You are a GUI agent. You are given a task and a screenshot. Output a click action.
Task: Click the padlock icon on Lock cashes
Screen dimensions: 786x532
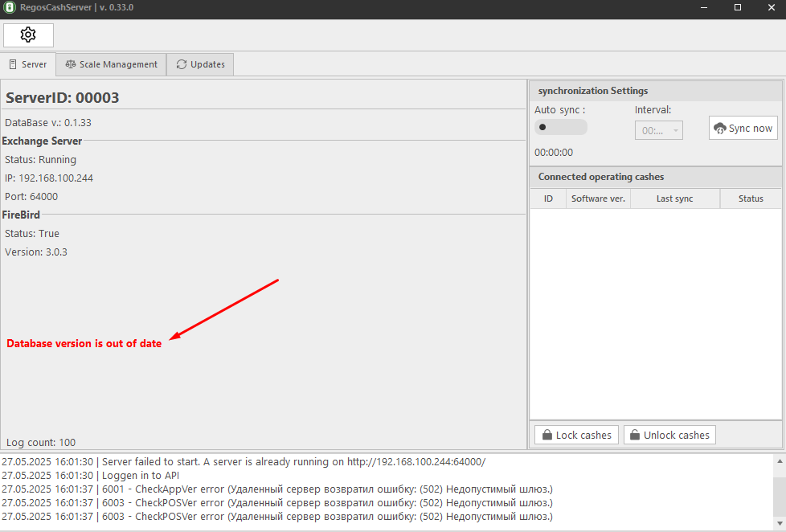click(x=547, y=436)
